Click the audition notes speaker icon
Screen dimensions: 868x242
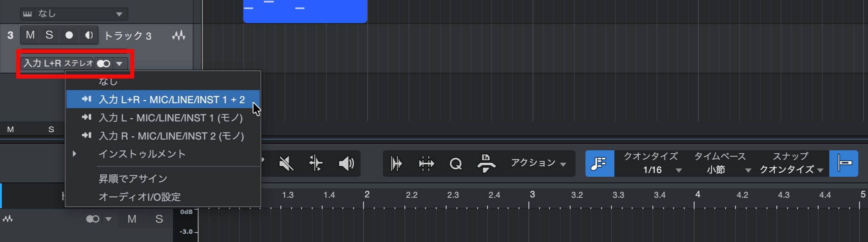point(346,164)
